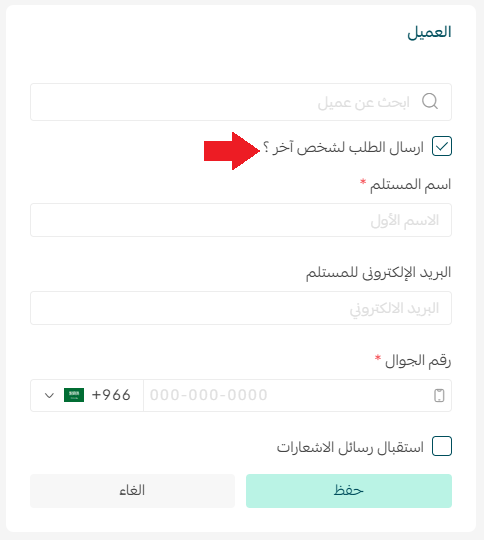Click the اسم المستلم field label

[x=410, y=185]
